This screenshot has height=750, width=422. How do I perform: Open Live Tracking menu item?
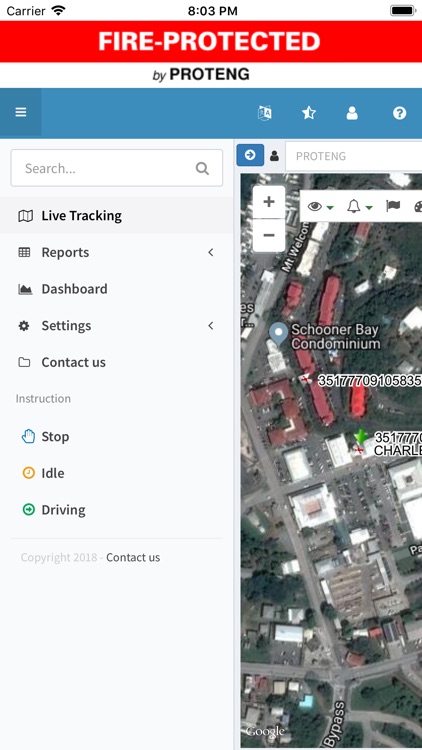(117, 216)
